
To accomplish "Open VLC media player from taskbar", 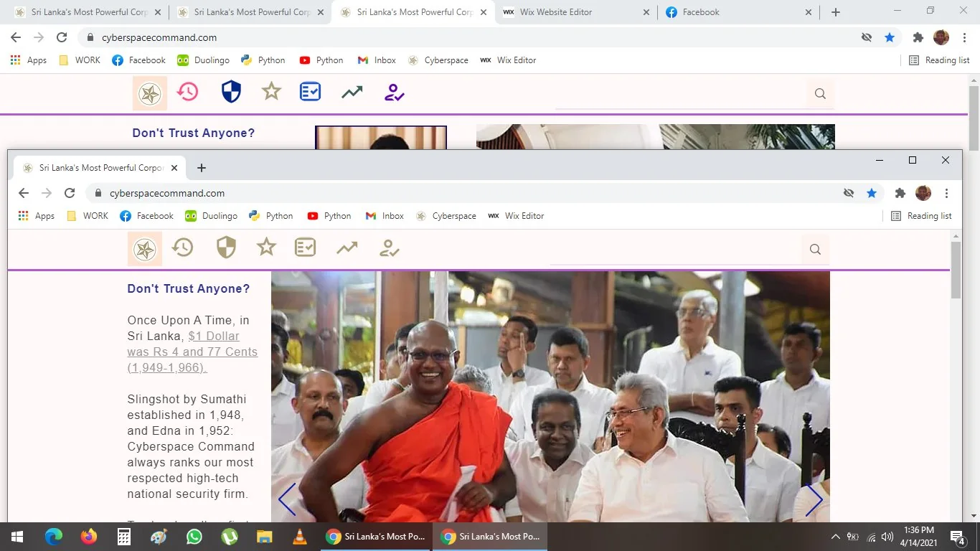I will (x=300, y=537).
